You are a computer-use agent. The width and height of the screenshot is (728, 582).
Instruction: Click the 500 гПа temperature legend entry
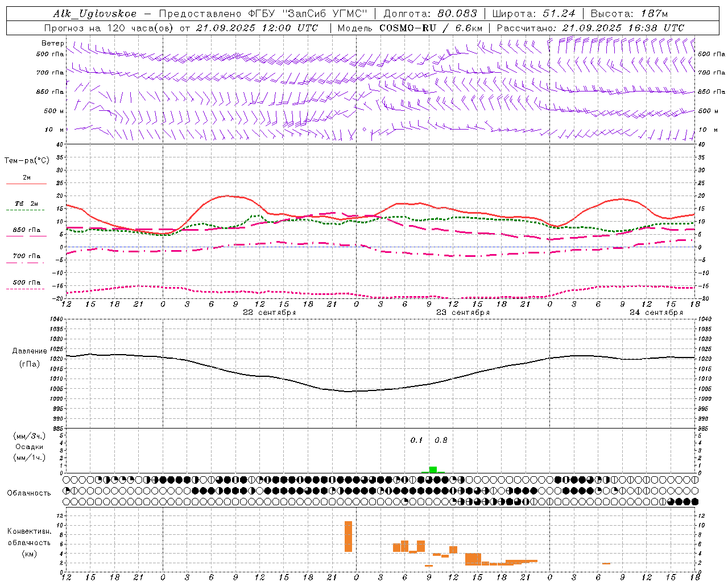tap(26, 284)
